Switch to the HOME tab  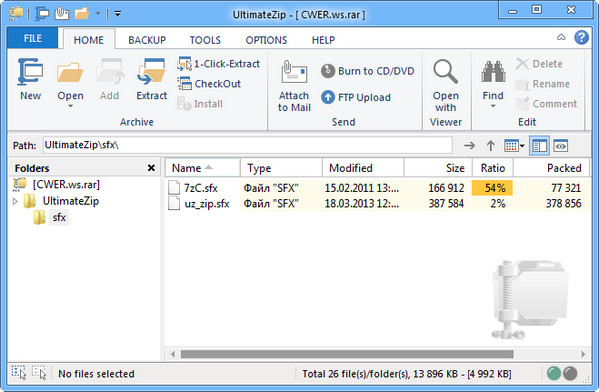click(89, 40)
